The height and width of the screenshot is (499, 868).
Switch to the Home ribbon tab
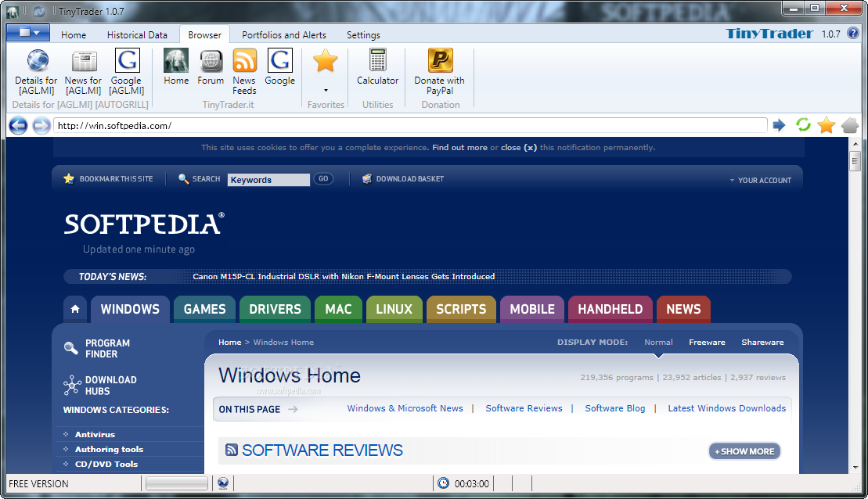tap(74, 35)
